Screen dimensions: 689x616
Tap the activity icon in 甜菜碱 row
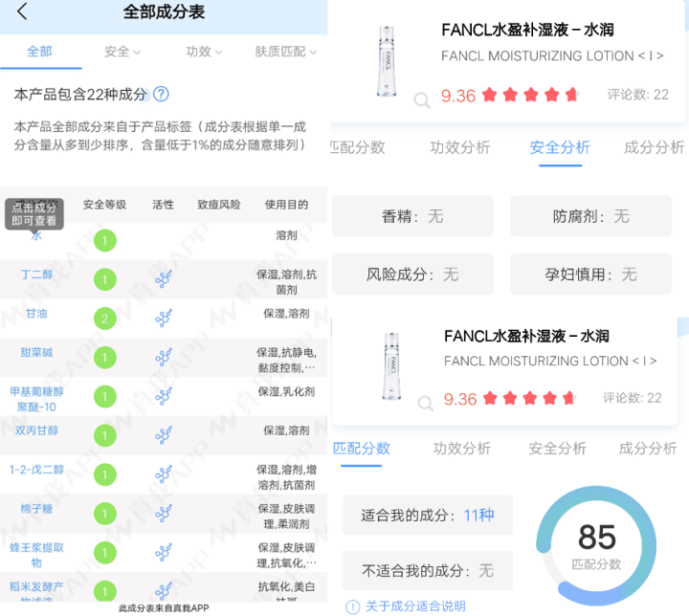click(164, 357)
